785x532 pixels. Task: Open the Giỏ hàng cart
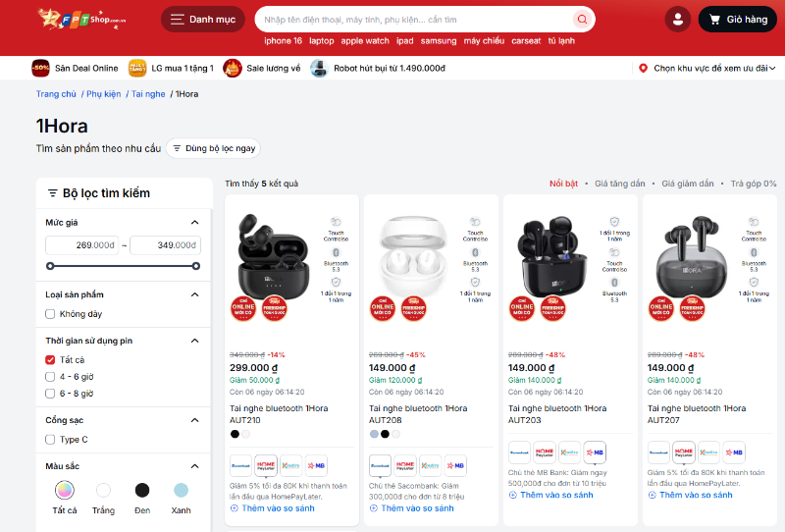(x=738, y=20)
